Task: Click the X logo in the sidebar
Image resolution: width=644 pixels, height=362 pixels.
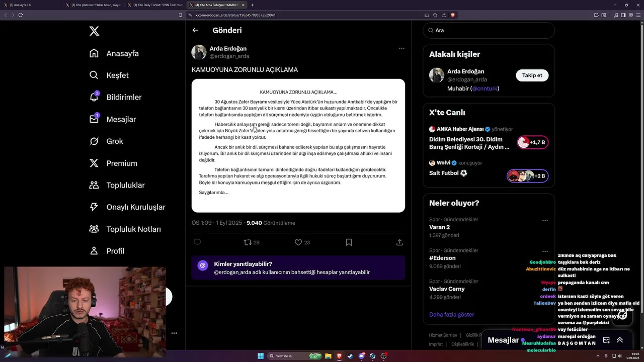Action: click(x=94, y=31)
